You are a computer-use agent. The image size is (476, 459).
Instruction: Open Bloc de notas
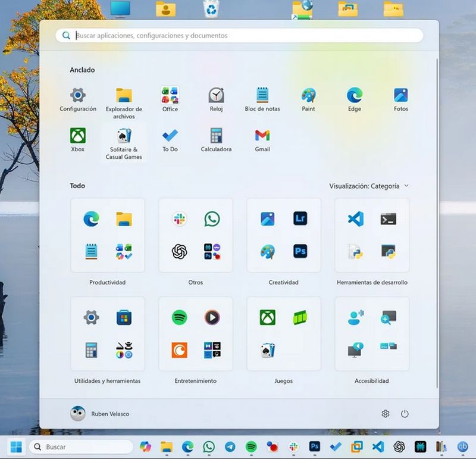click(x=262, y=96)
